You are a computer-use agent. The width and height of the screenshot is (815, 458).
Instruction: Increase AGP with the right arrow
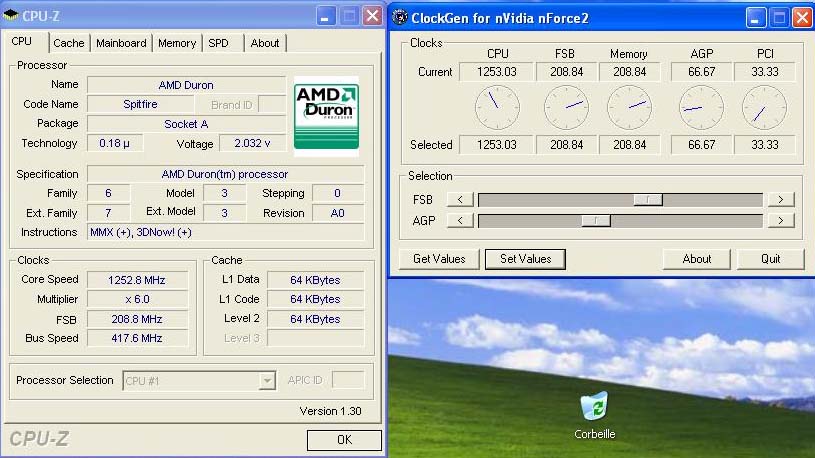tap(781, 220)
